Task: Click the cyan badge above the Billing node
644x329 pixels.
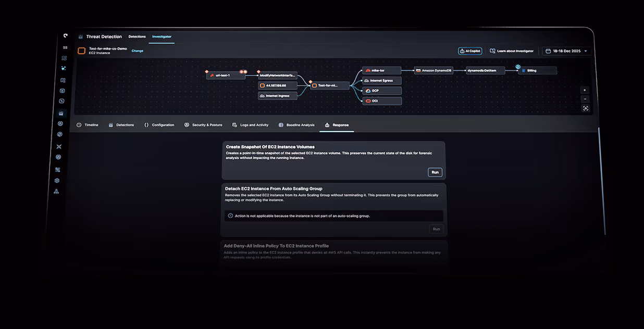Action: tap(518, 67)
